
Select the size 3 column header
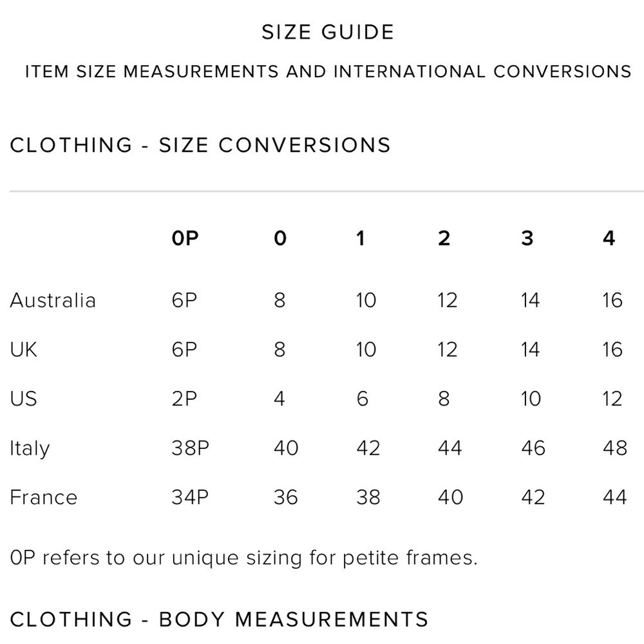click(x=527, y=238)
